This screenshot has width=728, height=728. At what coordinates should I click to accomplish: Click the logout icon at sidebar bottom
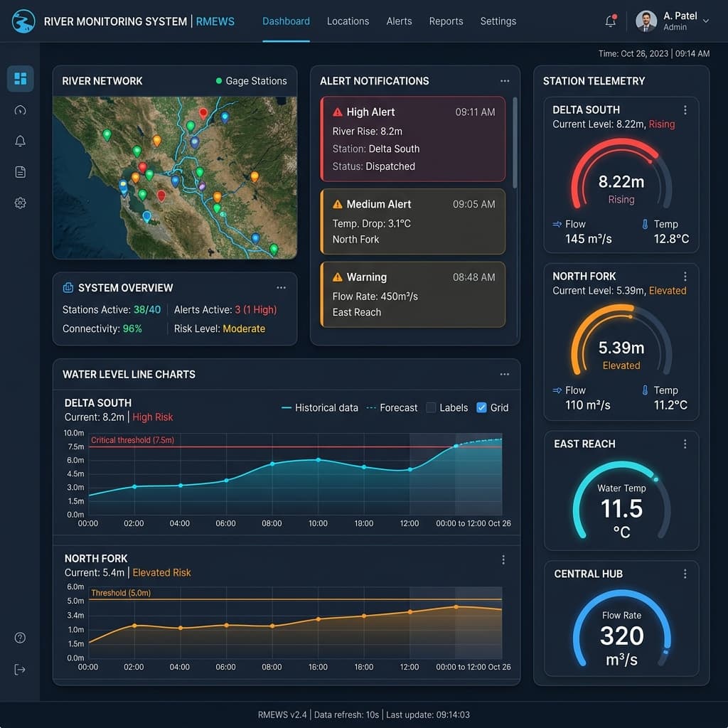point(20,670)
